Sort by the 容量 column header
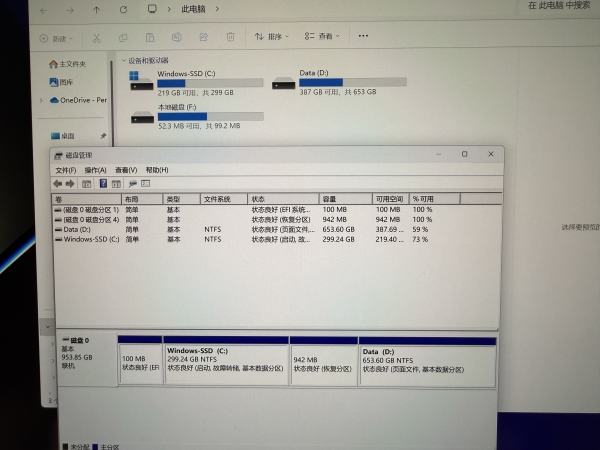 coord(346,199)
